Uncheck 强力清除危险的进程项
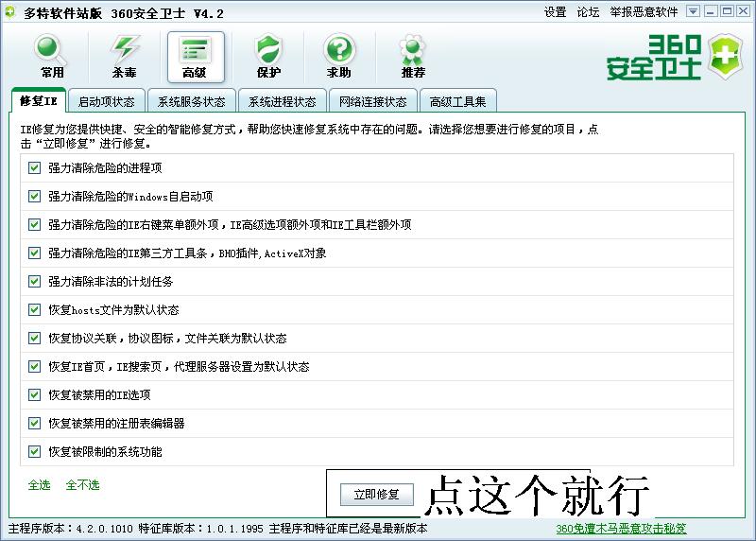This screenshot has width=756, height=541. pos(34,168)
